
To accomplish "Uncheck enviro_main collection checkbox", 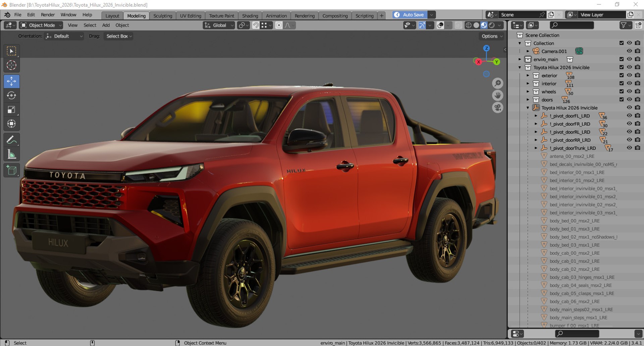I will tap(622, 59).
